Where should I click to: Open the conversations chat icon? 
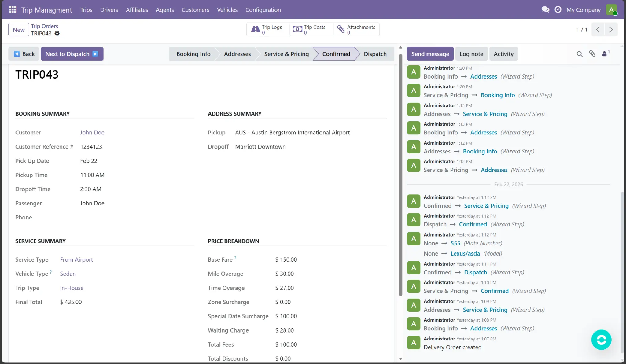(x=545, y=10)
